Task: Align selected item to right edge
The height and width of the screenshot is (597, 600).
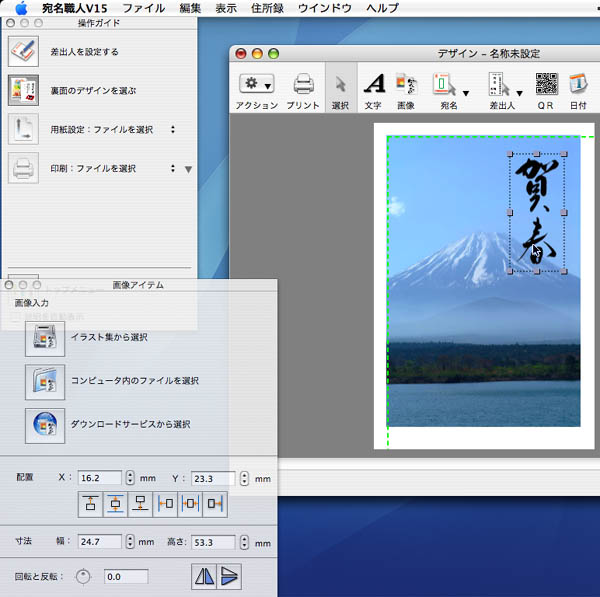Action: coord(215,504)
